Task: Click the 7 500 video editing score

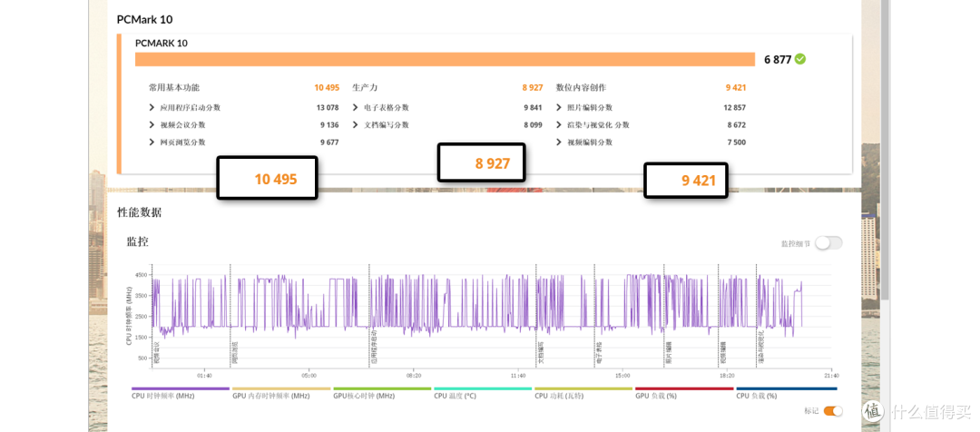Action: [x=736, y=142]
